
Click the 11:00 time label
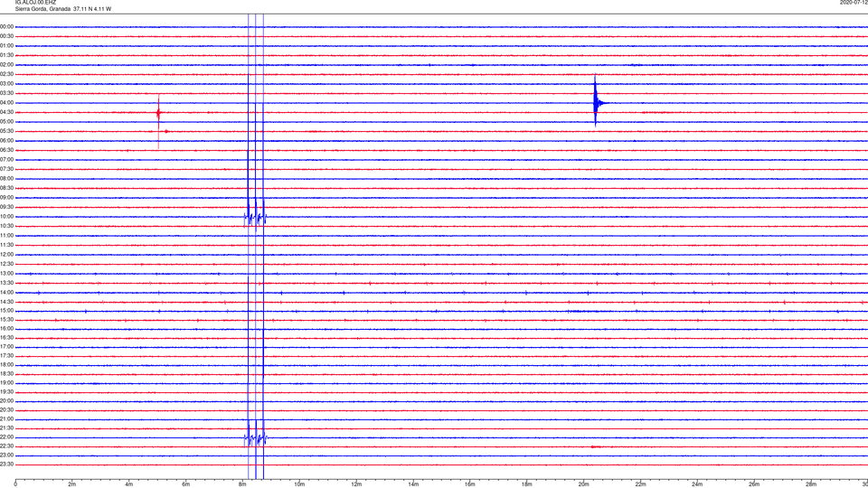6,235
